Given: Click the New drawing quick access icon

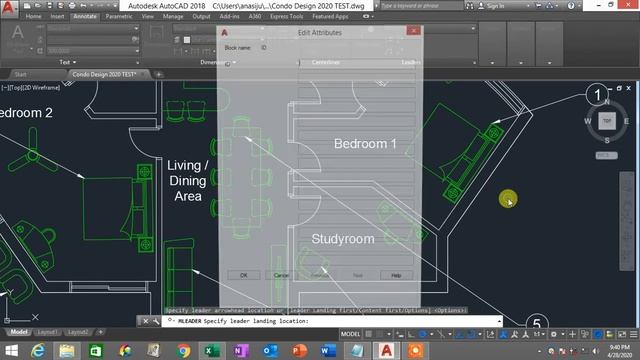Looking at the screenshot, I should (27, 6).
